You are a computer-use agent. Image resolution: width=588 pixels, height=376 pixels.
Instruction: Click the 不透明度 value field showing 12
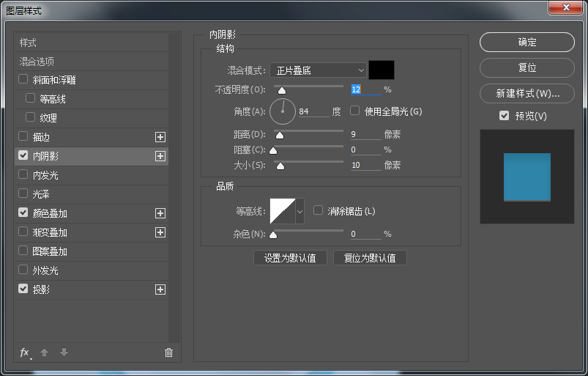366,89
